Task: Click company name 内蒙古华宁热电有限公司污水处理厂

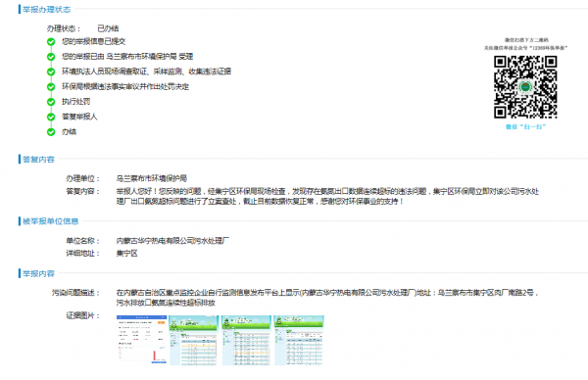Action: coord(172,241)
